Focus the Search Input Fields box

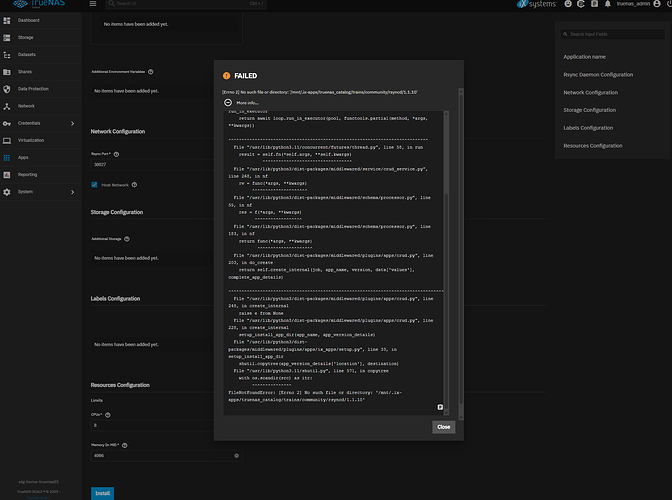pyautogui.click(x=613, y=34)
